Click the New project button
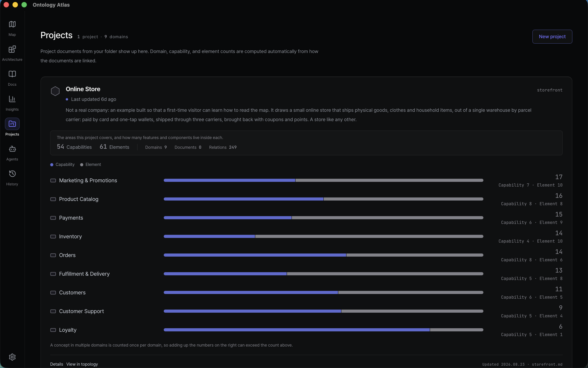The height and width of the screenshot is (368, 588). tap(552, 37)
